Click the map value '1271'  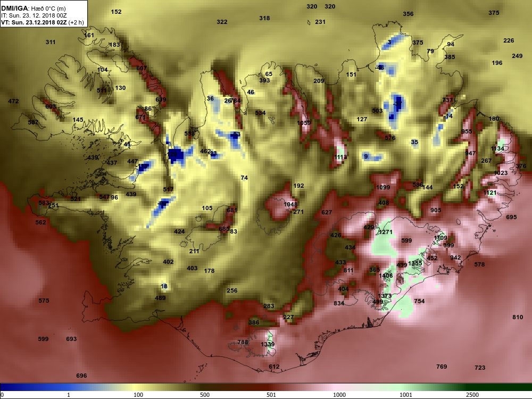click(x=385, y=232)
